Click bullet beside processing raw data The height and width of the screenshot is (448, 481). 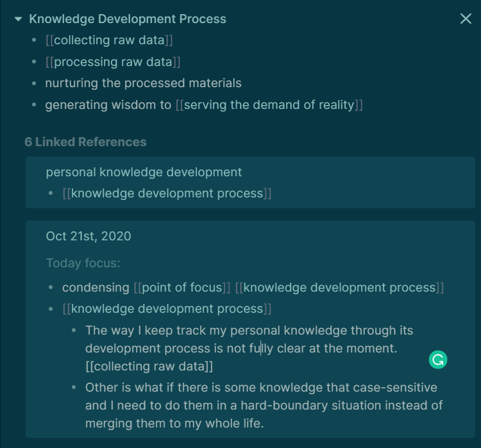[34, 62]
